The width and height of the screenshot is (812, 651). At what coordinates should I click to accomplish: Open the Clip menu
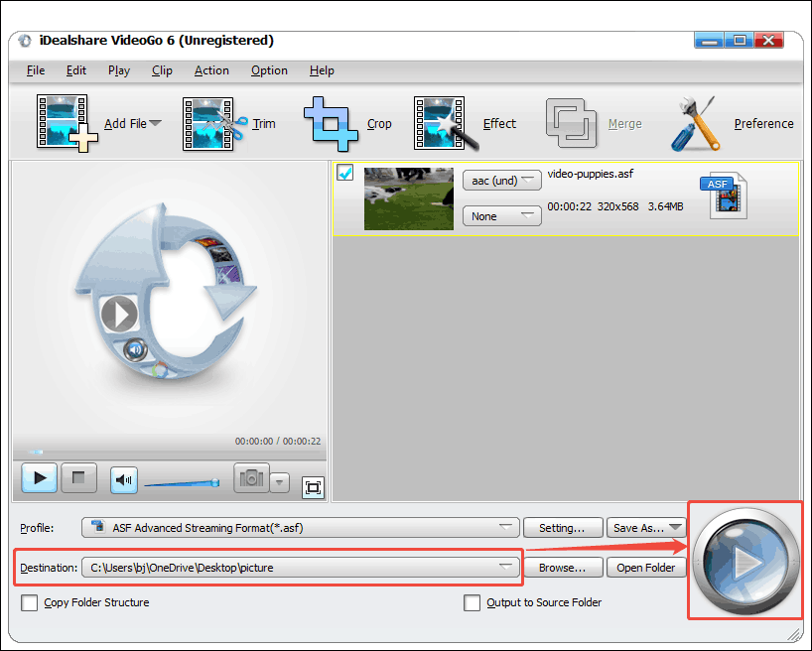point(162,70)
